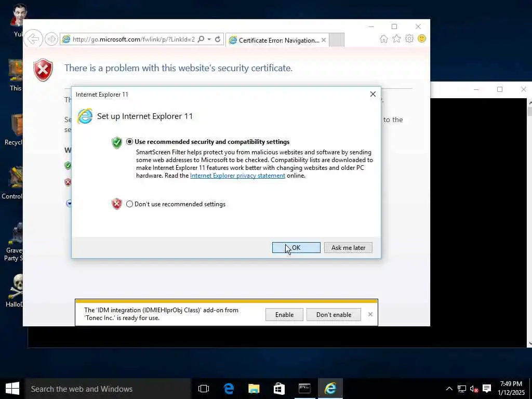Refresh the page with reload icon
Viewport: 532px width, 399px height.
click(218, 39)
